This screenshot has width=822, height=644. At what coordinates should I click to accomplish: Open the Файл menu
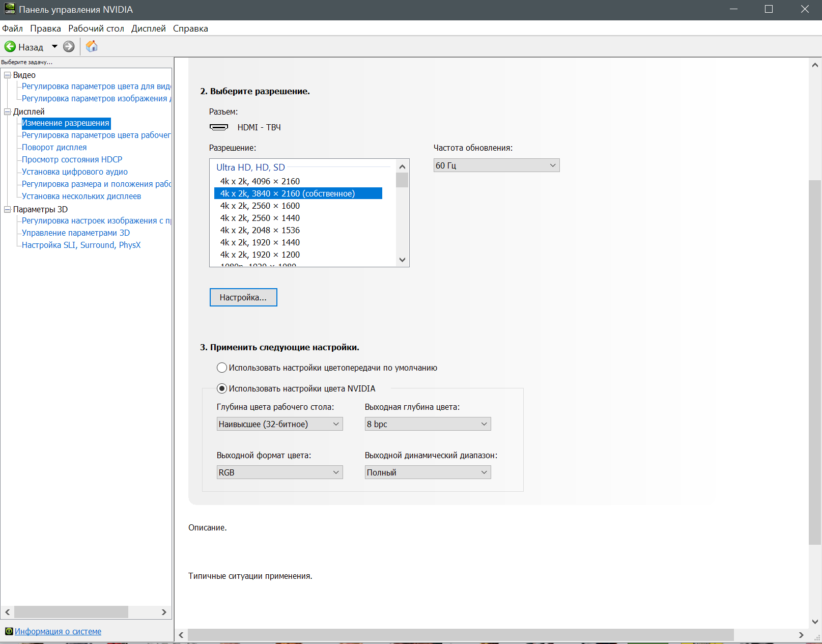click(x=13, y=29)
